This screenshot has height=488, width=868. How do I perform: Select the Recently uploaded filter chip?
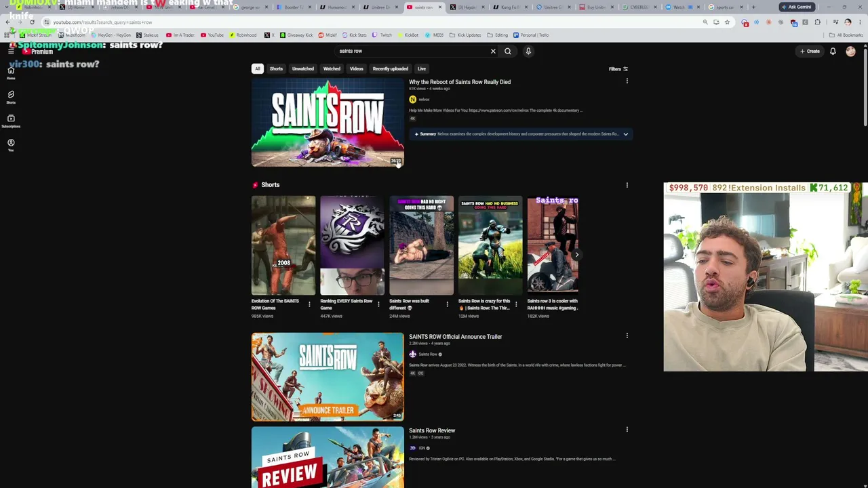(391, 68)
